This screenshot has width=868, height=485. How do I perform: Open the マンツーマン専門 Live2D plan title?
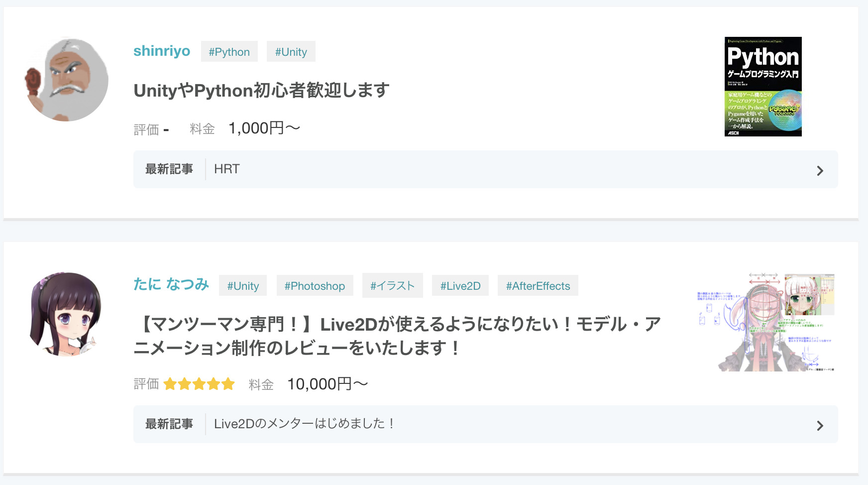point(397,336)
